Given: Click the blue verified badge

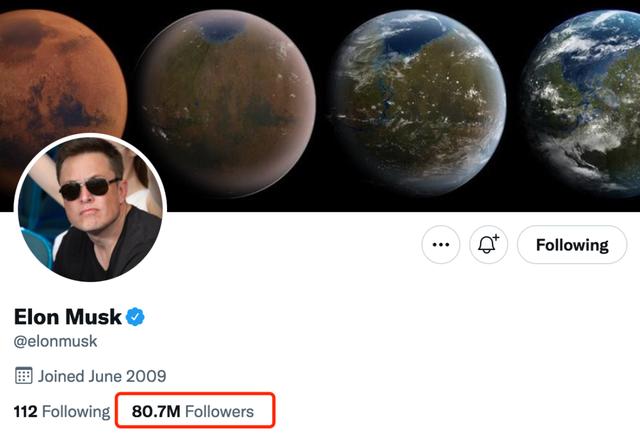Looking at the screenshot, I should pyautogui.click(x=135, y=317).
